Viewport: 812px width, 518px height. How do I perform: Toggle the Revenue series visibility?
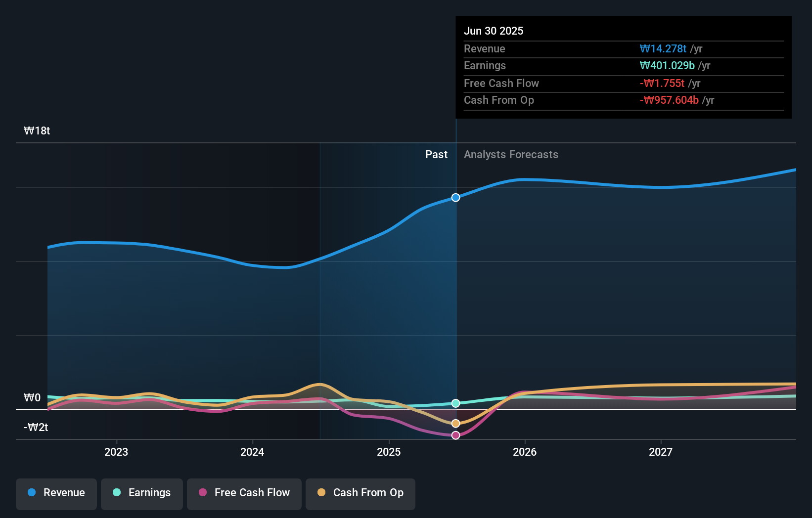(x=56, y=493)
